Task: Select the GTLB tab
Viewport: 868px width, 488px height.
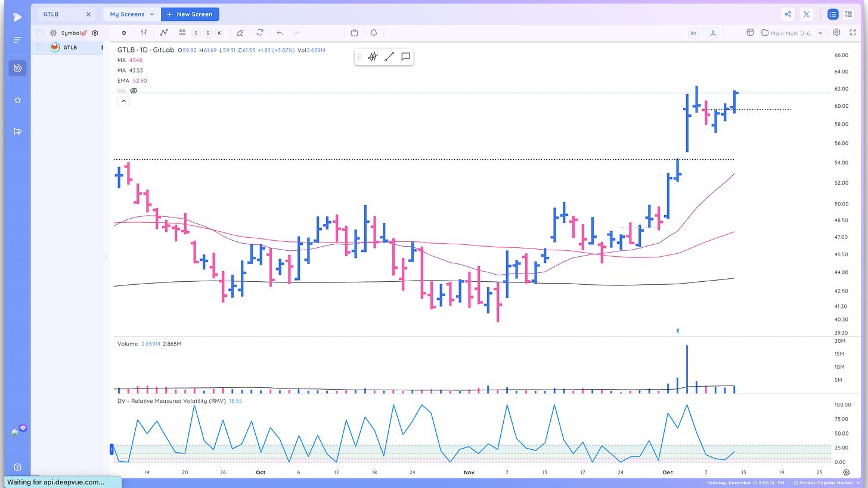Action: (66, 14)
